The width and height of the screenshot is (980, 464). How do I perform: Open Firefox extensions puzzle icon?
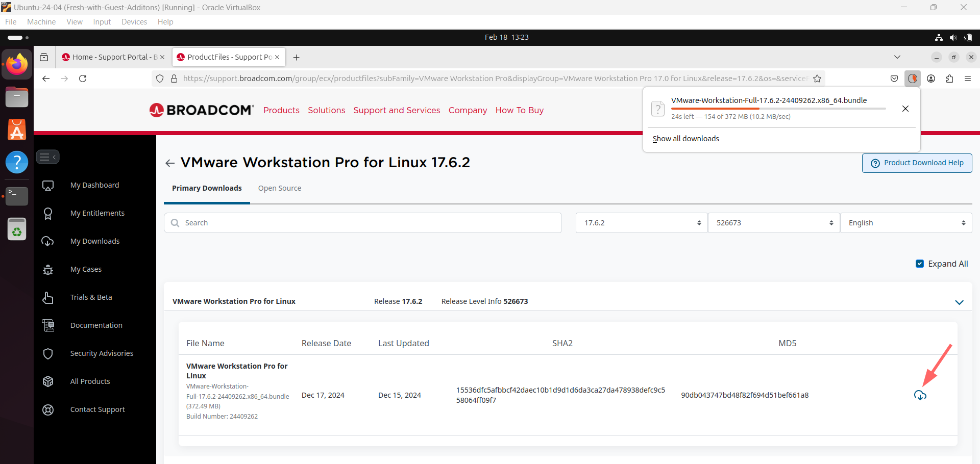pyautogui.click(x=949, y=79)
